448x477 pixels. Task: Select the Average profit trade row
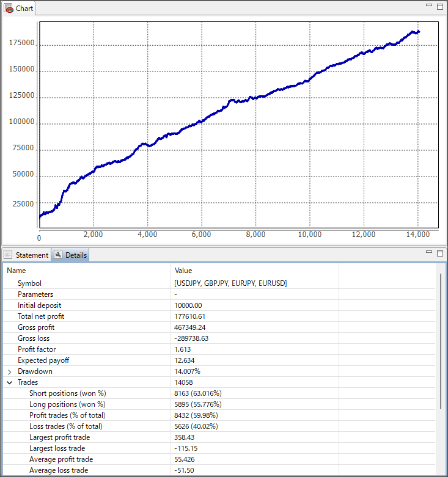coord(219,459)
